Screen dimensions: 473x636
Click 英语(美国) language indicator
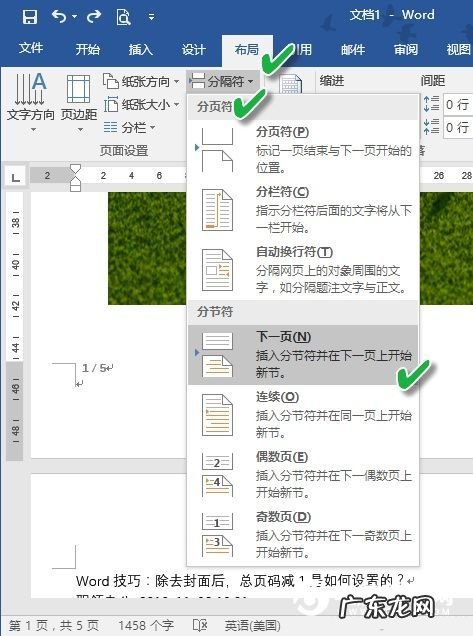point(252,625)
